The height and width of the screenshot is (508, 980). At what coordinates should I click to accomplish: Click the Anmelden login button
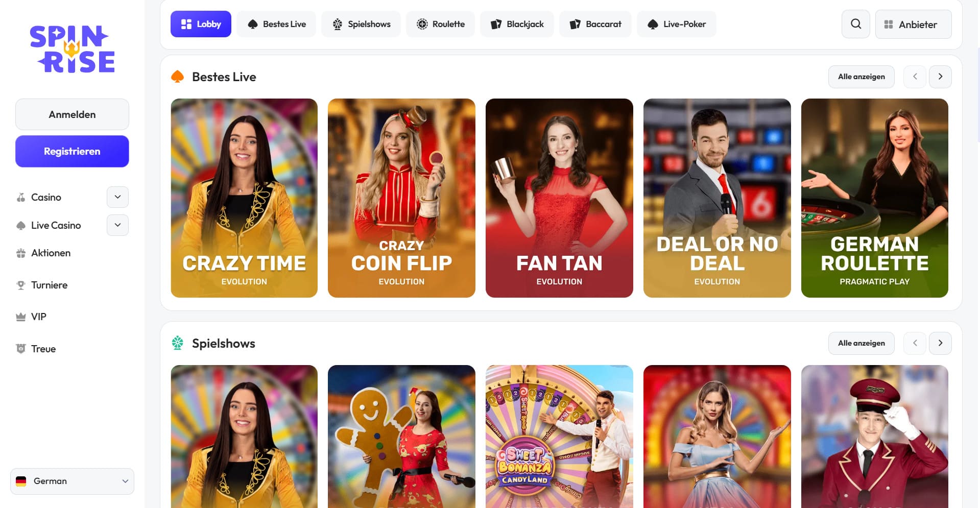[72, 114]
